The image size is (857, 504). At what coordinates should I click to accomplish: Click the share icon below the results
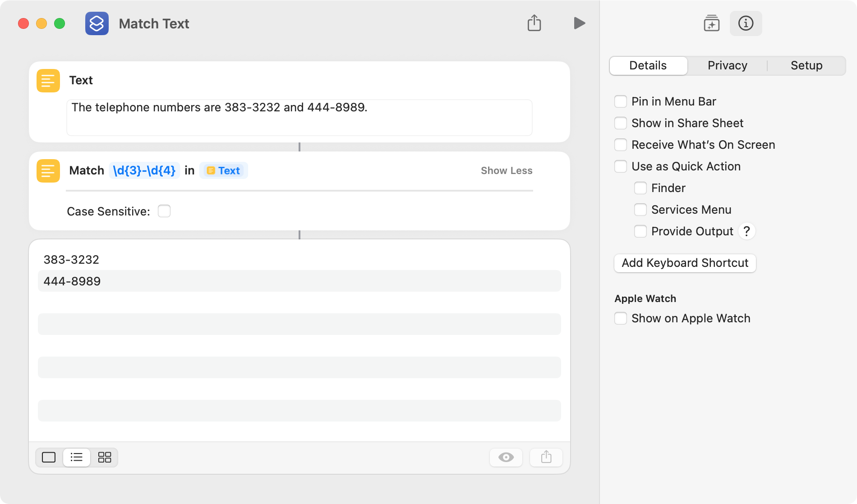coord(546,458)
